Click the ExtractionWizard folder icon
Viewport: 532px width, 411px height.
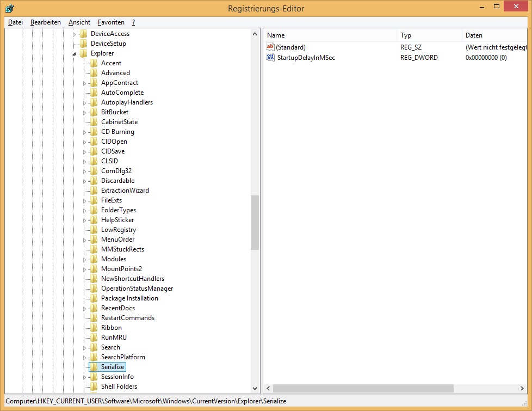[x=94, y=190]
